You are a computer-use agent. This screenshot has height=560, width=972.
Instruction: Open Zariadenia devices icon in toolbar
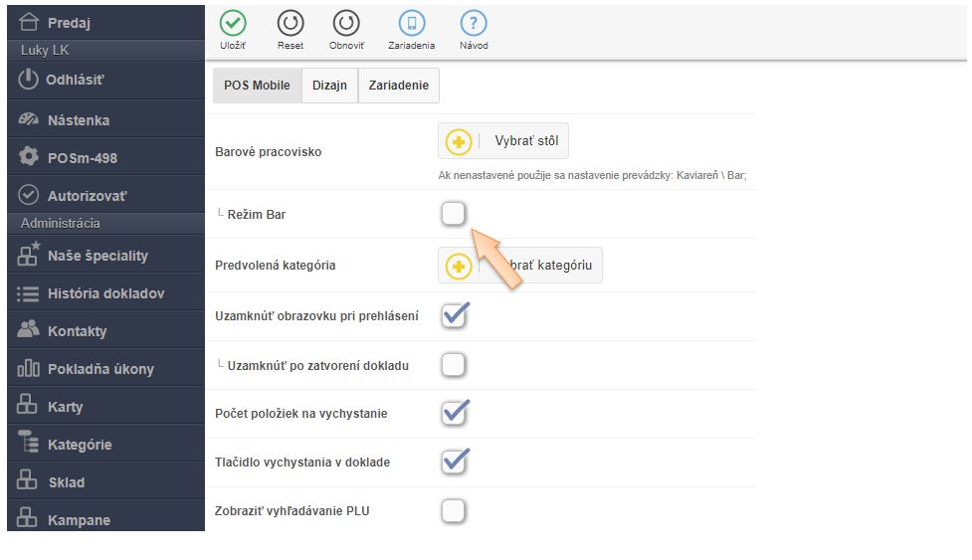tap(412, 23)
